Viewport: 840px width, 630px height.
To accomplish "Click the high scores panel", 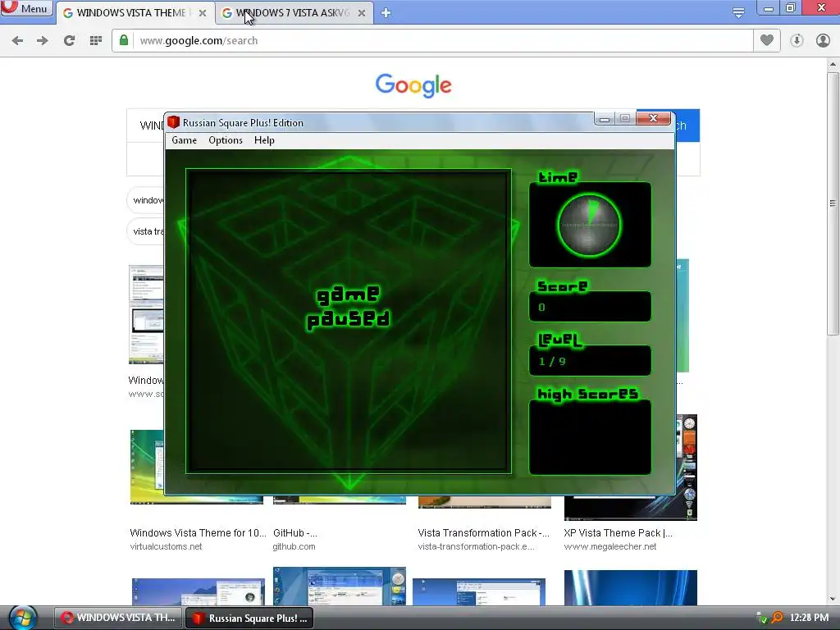I will tap(590, 437).
